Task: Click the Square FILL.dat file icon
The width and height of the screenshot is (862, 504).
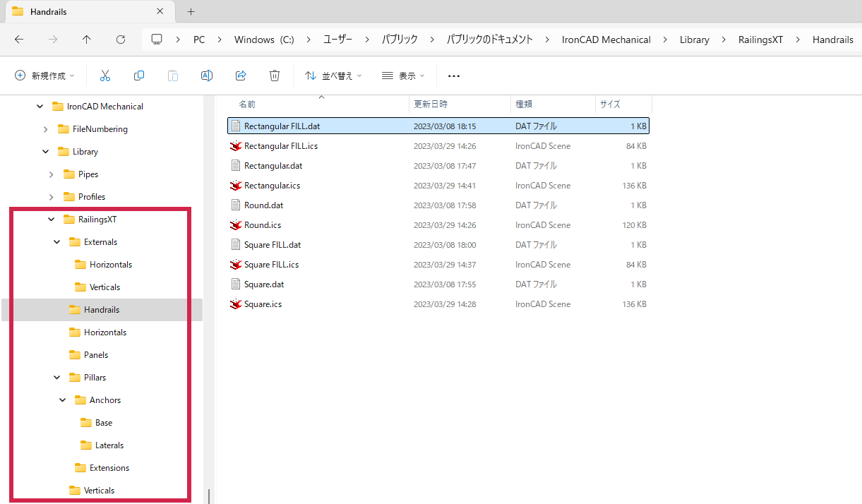Action: point(236,245)
